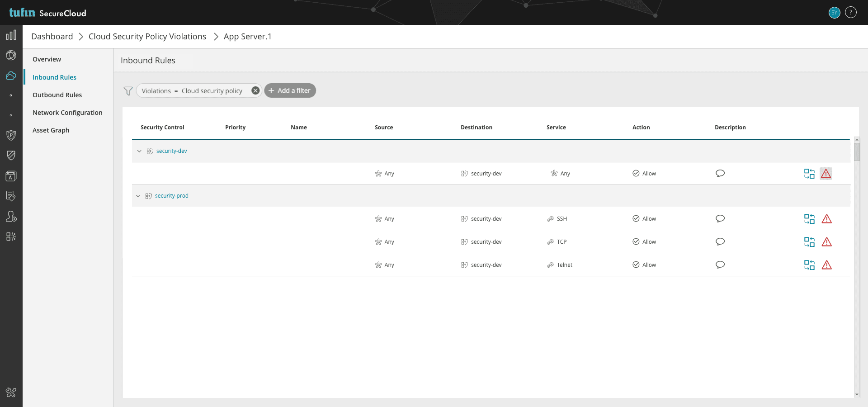
Task: Open the sidebar icon showing letter A
Action: 11,176
